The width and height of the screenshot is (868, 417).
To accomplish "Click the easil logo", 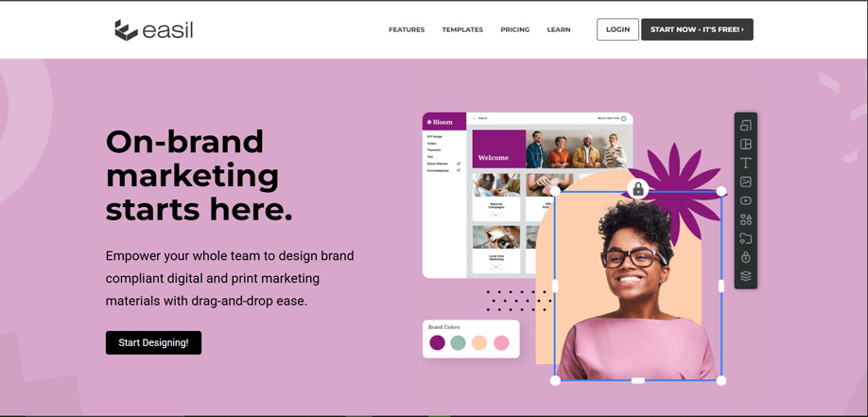I will click(153, 30).
